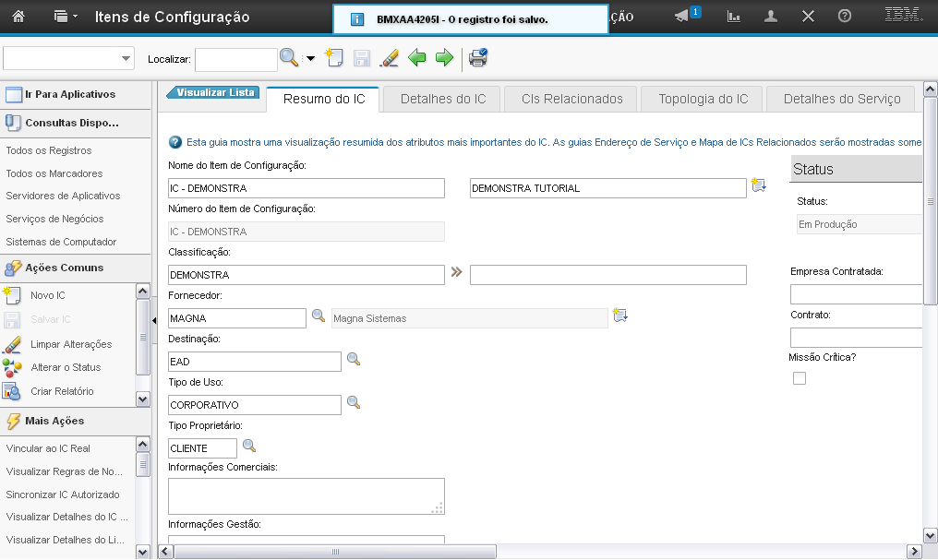The height and width of the screenshot is (560, 938).
Task: Click the clear changes pencil icon
Action: [390, 58]
